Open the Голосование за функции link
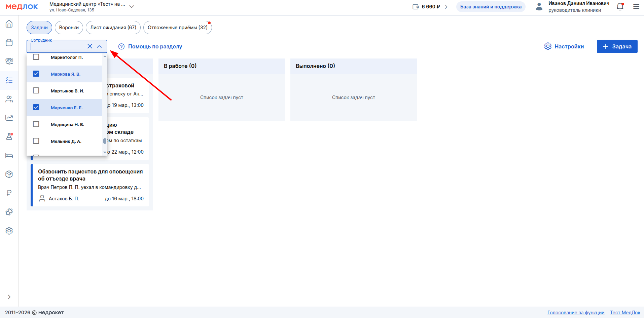This screenshot has height=318, width=644. [x=576, y=313]
